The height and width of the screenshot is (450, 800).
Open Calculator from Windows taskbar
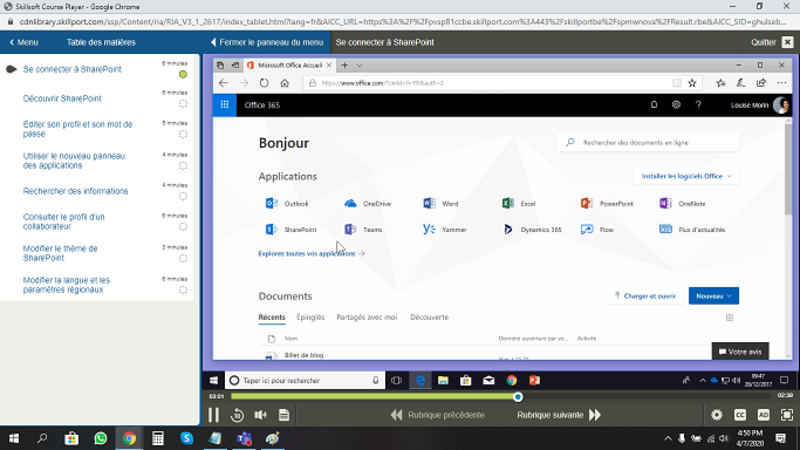(x=158, y=438)
